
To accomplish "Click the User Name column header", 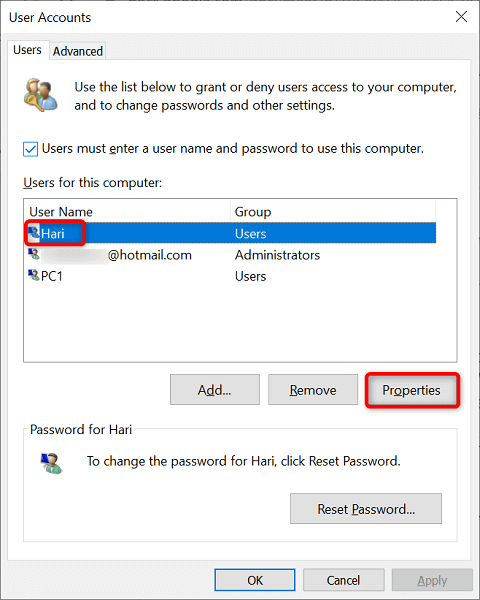I will click(x=127, y=211).
